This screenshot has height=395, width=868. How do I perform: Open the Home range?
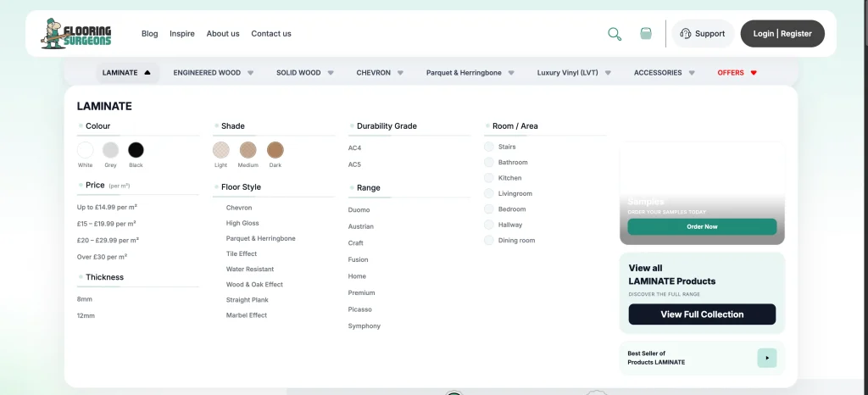[x=357, y=276]
